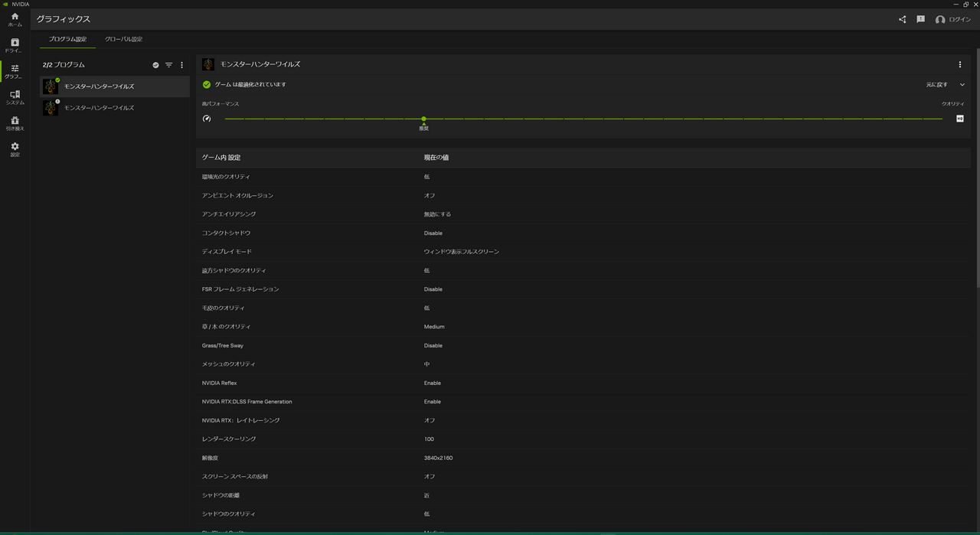Click the optimized-checkmark icon above the program list

pos(155,65)
